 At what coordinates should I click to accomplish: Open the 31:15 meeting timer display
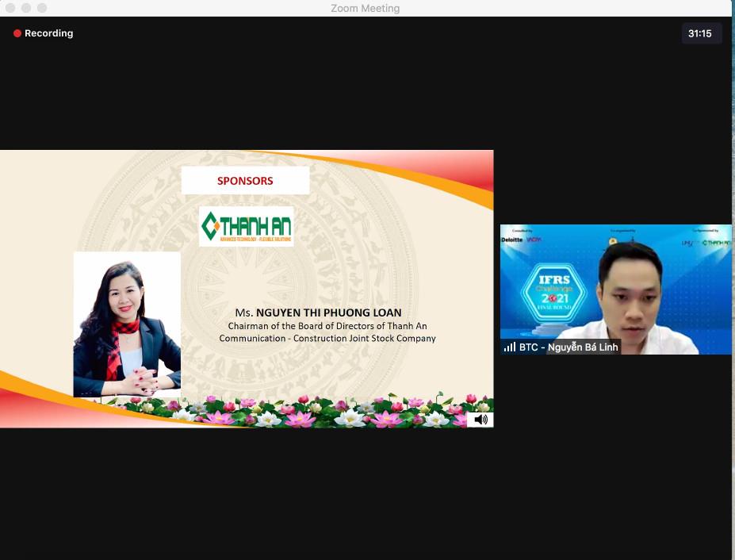(x=700, y=33)
